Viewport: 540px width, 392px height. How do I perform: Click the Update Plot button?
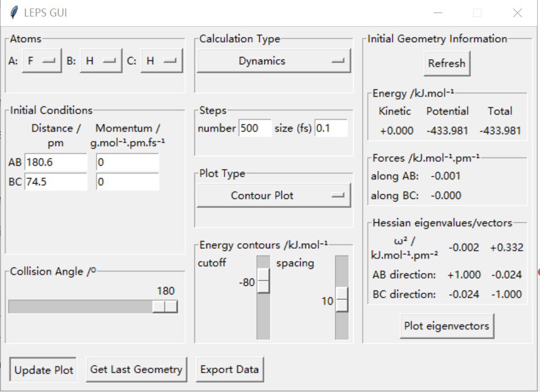click(x=44, y=370)
